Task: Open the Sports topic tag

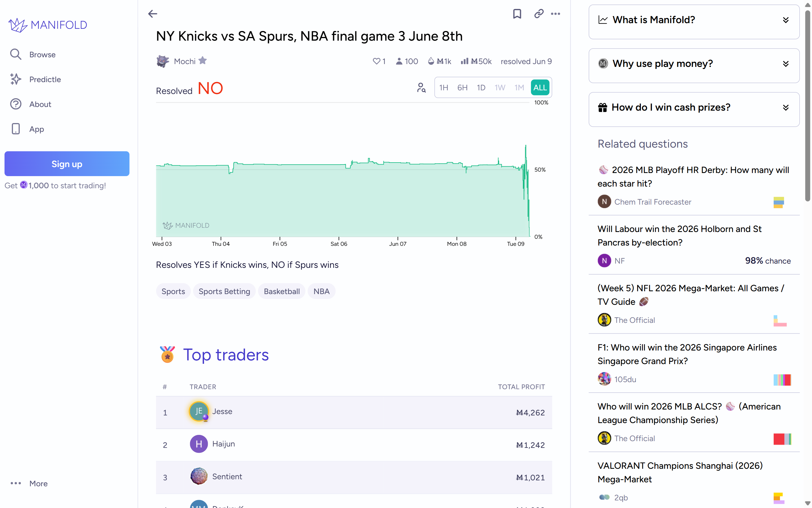Action: [x=173, y=291]
